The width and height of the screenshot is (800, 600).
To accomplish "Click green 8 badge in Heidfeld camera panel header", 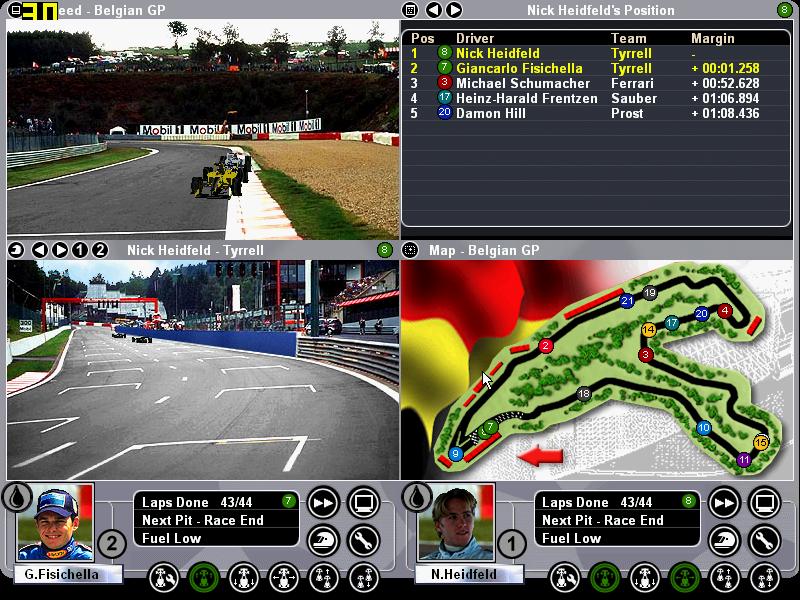I will [384, 250].
